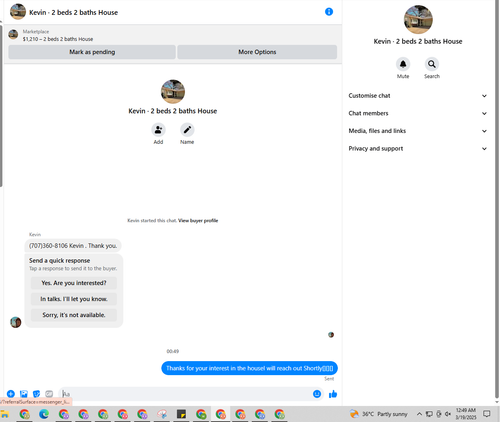The width and height of the screenshot is (500, 422).
Task: Click the "Send a quick response" heading
Action: [x=59, y=261]
